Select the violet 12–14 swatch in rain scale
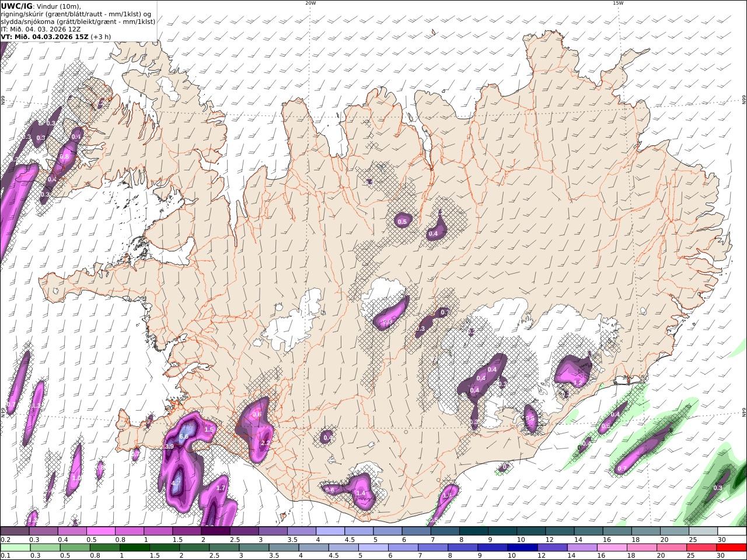This screenshot has height=560, width=747. pyautogui.click(x=551, y=548)
